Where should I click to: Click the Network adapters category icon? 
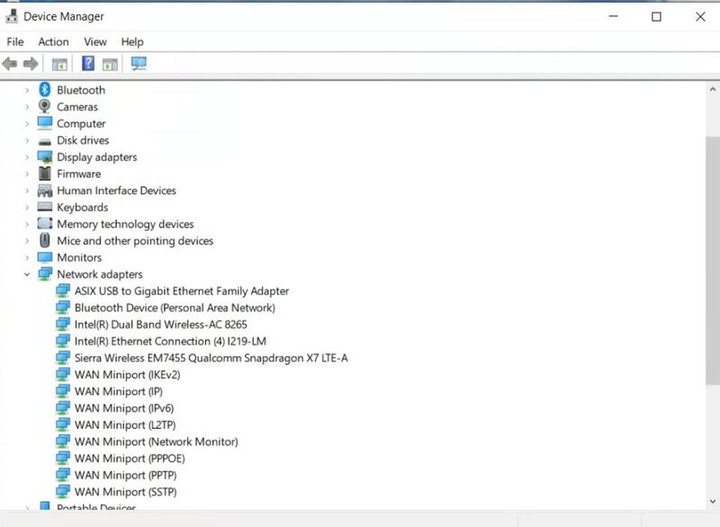[45, 274]
